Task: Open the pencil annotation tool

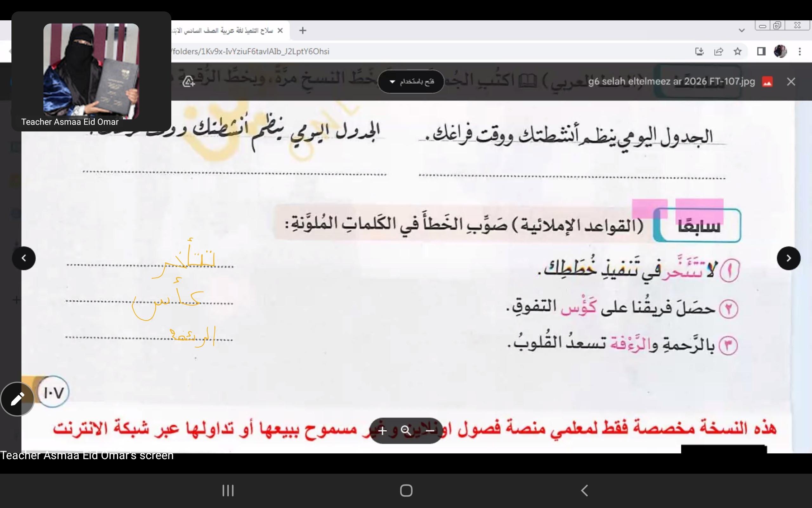Action: [17, 399]
